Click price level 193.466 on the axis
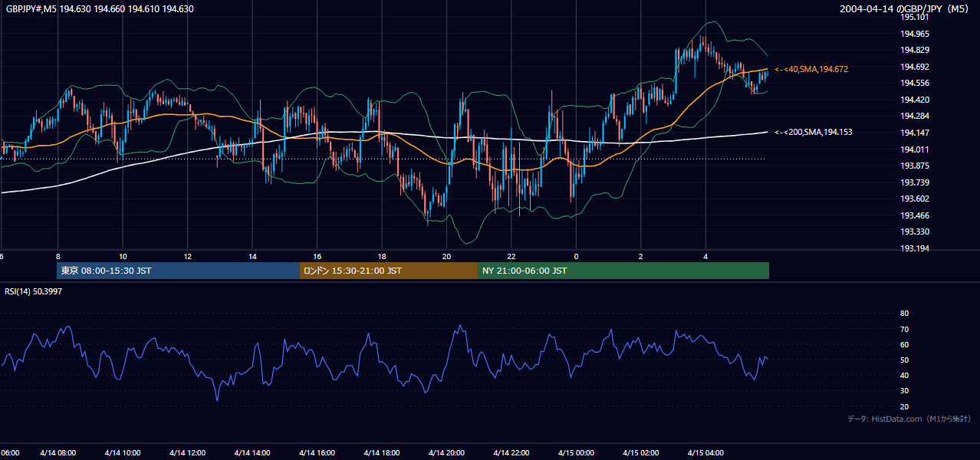This screenshot has height=460, width=980. 914,215
